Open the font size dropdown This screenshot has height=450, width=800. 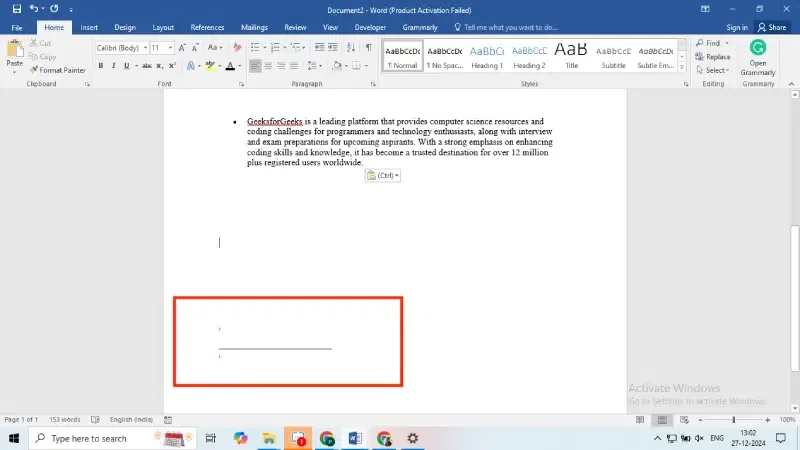[170, 47]
